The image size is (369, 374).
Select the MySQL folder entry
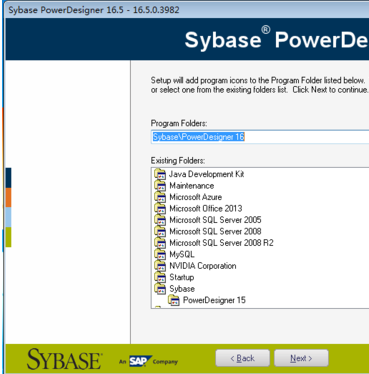click(182, 255)
